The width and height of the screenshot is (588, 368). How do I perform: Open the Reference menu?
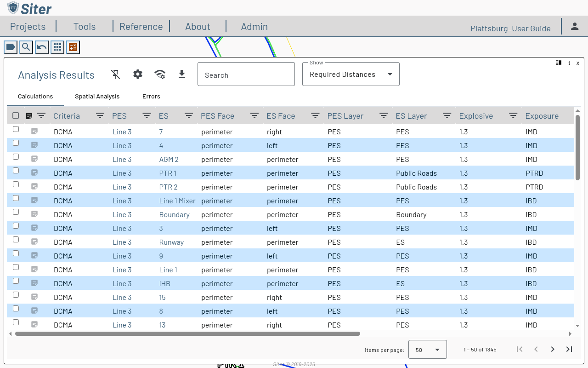pyautogui.click(x=141, y=27)
